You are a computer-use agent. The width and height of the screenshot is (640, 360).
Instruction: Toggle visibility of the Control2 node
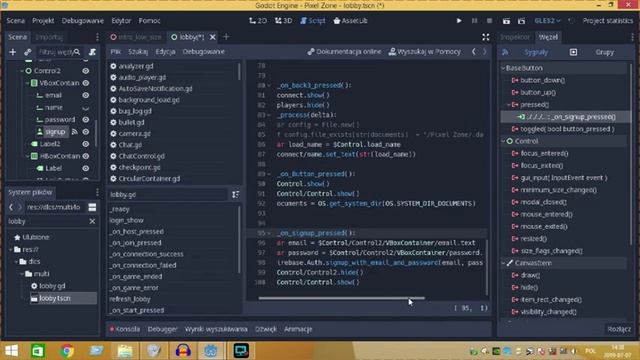86,71
